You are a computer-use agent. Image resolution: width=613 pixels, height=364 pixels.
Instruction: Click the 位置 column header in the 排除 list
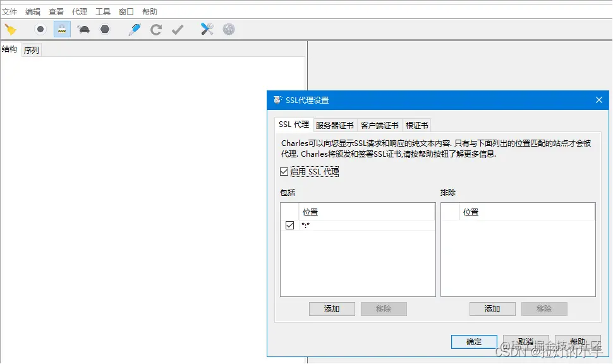tap(472, 212)
